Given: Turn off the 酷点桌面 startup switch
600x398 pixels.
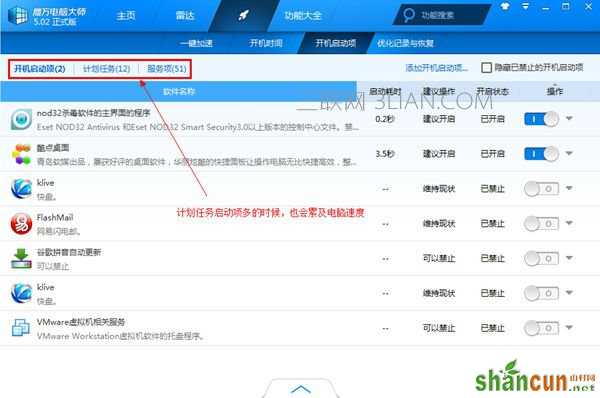Looking at the screenshot, I should 541,154.
